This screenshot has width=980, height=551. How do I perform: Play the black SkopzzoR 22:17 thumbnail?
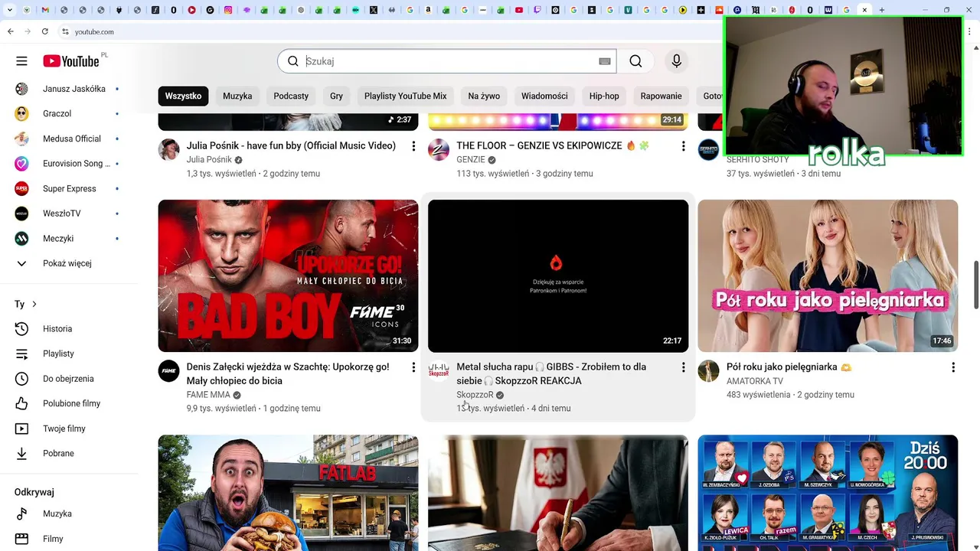pyautogui.click(x=558, y=275)
